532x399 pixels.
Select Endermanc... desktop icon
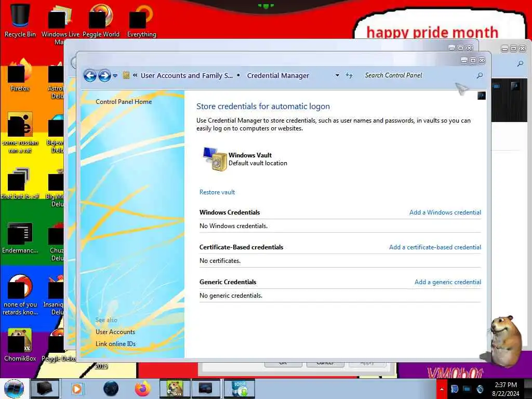point(20,237)
